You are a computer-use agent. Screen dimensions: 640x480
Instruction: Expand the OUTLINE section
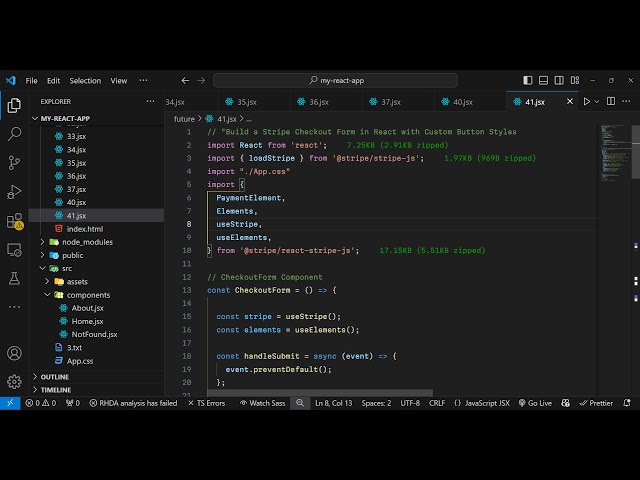[x=54, y=377]
